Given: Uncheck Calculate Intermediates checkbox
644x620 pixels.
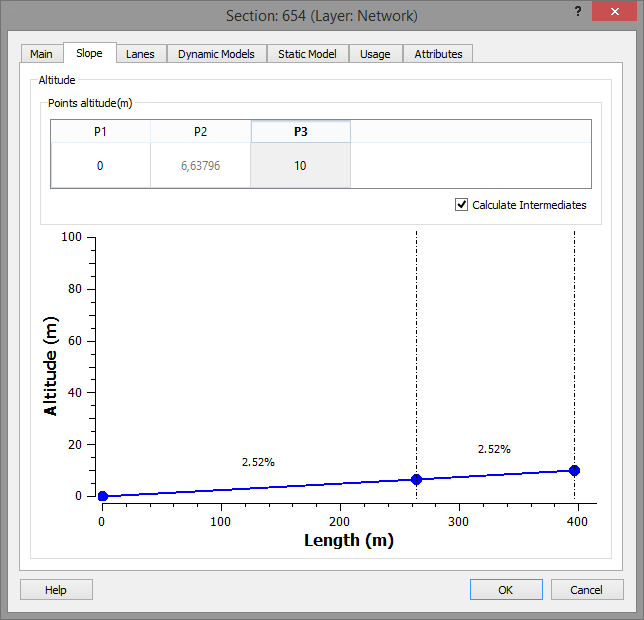Looking at the screenshot, I should (x=461, y=205).
